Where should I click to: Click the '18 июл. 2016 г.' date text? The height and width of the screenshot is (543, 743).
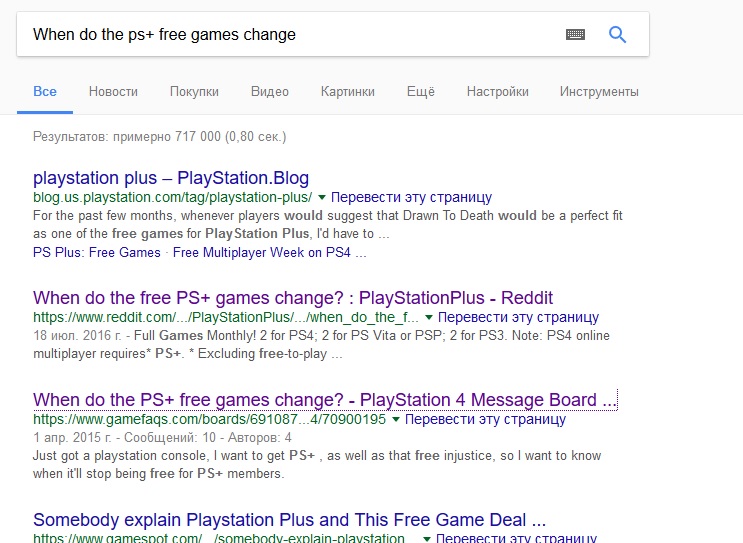pos(77,335)
